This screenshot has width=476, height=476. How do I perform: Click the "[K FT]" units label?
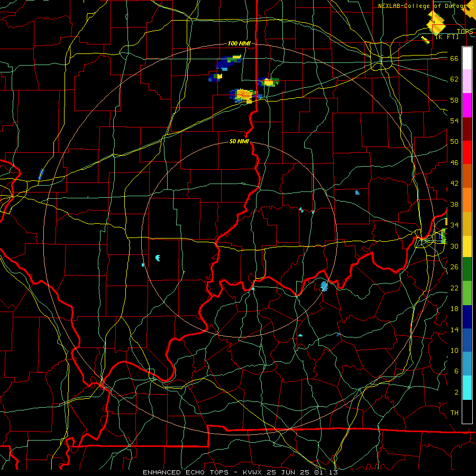447,36
